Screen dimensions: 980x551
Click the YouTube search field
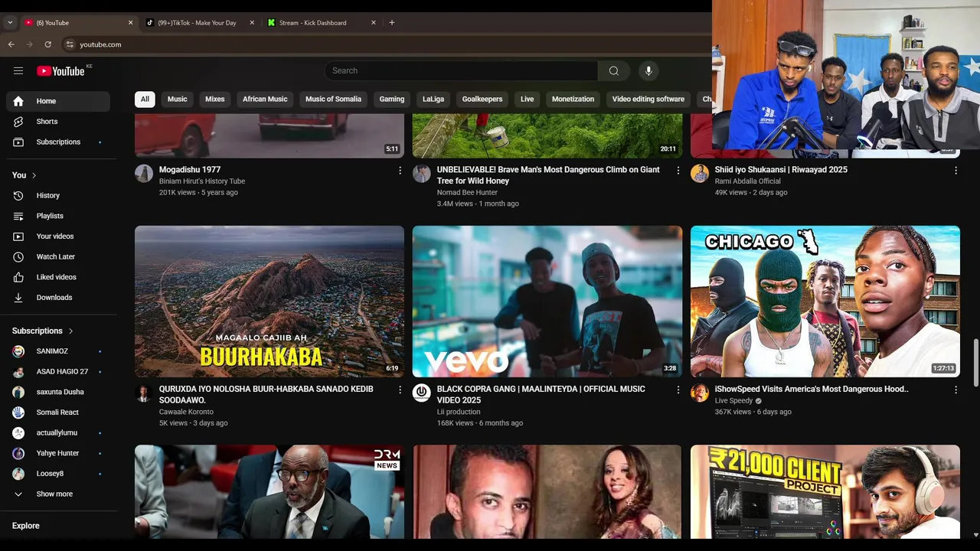coord(461,70)
